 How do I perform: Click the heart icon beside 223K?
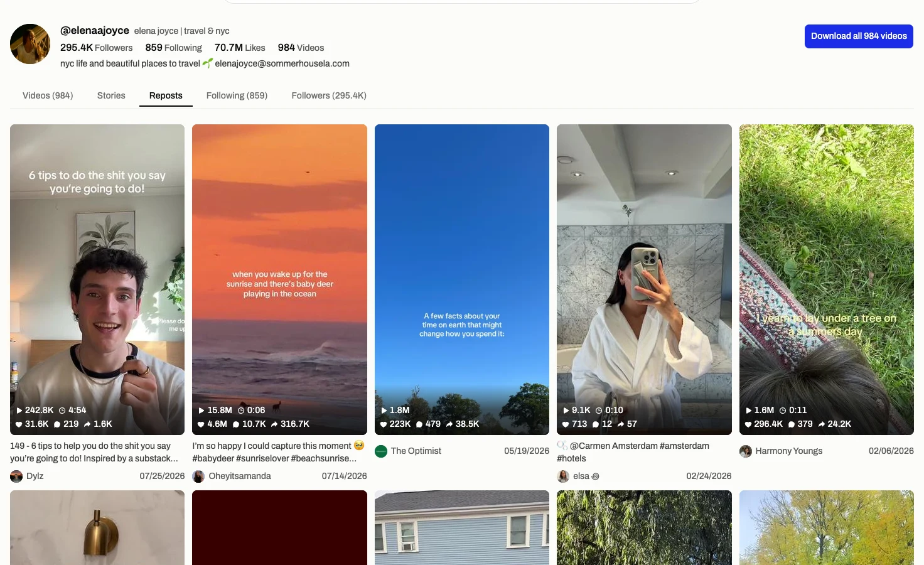384,424
